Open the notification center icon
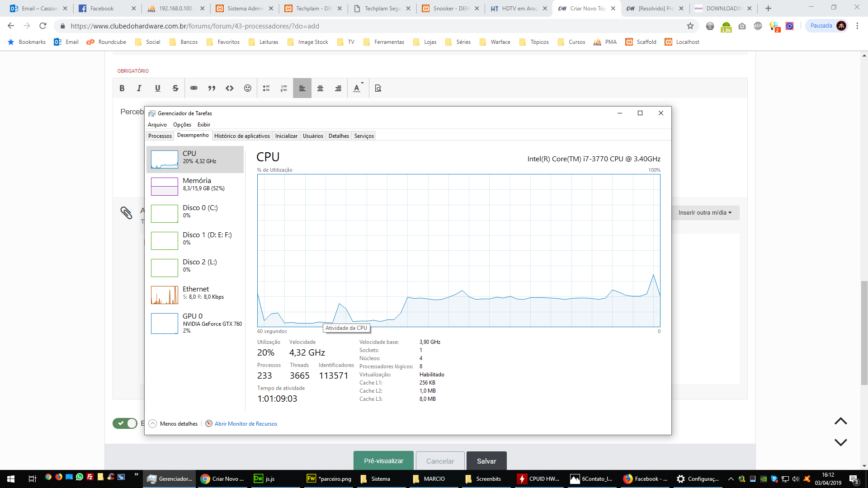Screen dimensions: 868x488 [854, 479]
